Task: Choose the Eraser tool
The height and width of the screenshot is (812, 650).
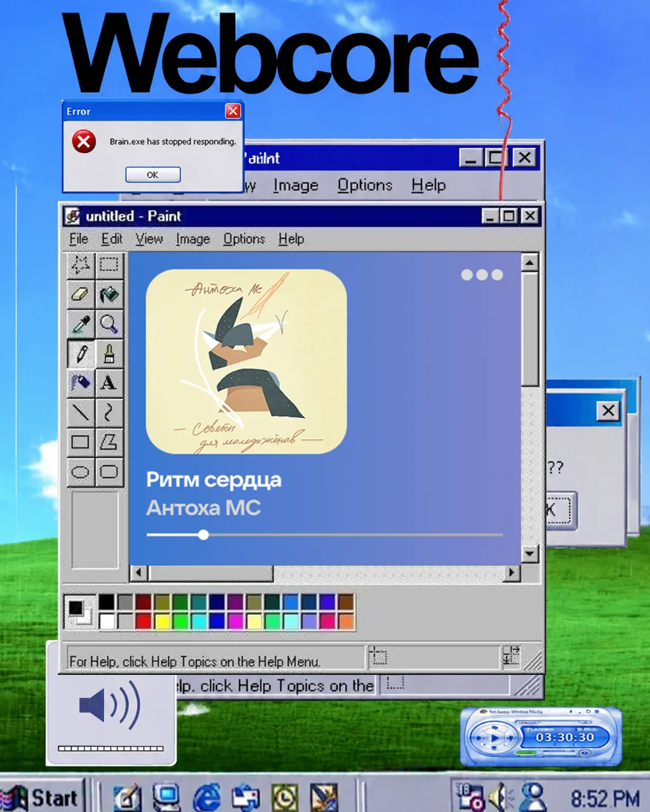Action: [80, 294]
